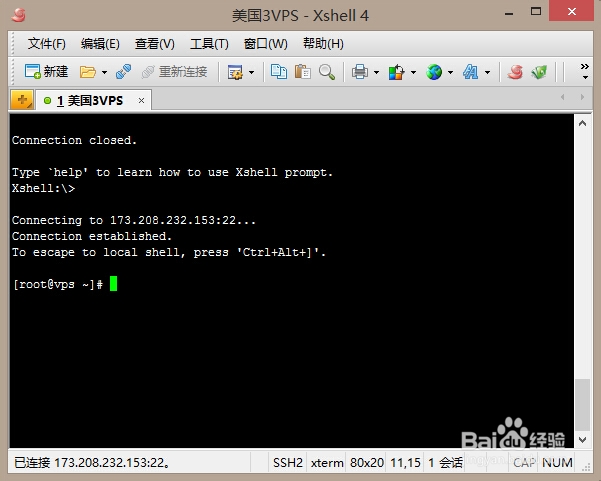Open the 帮助(H) menu
This screenshot has width=601, height=481.
coord(323,44)
